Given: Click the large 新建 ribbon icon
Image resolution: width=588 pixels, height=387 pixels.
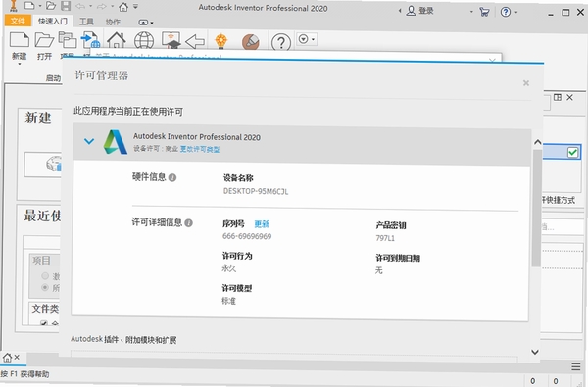Looking at the screenshot, I should [x=20, y=40].
